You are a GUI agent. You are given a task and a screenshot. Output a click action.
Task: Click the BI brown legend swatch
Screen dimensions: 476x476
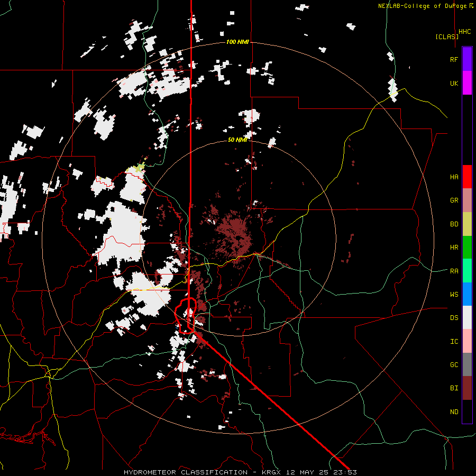point(467,388)
